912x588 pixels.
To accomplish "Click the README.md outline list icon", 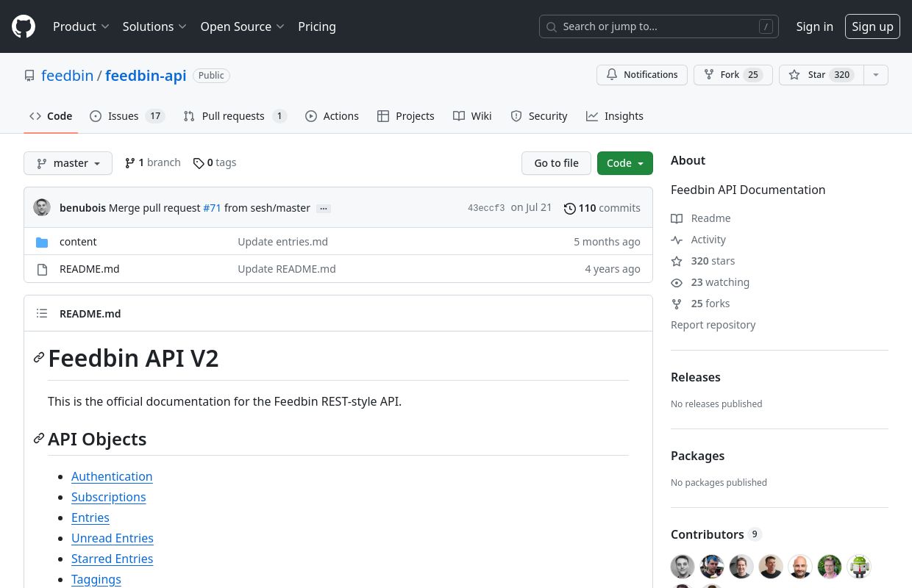I will point(42,313).
